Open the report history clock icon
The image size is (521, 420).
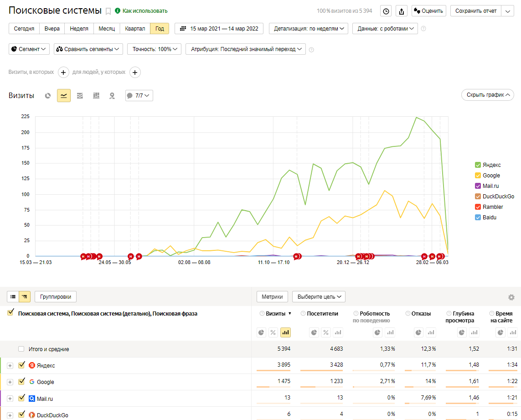[x=386, y=11]
